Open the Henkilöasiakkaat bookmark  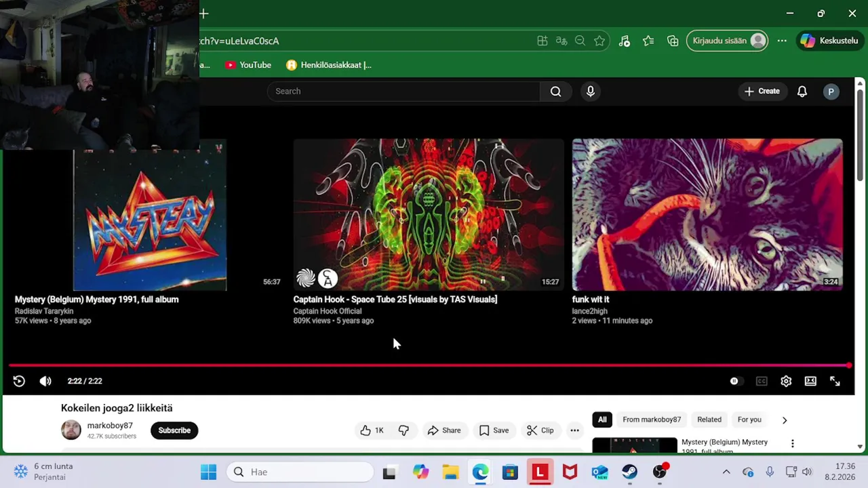(x=329, y=65)
